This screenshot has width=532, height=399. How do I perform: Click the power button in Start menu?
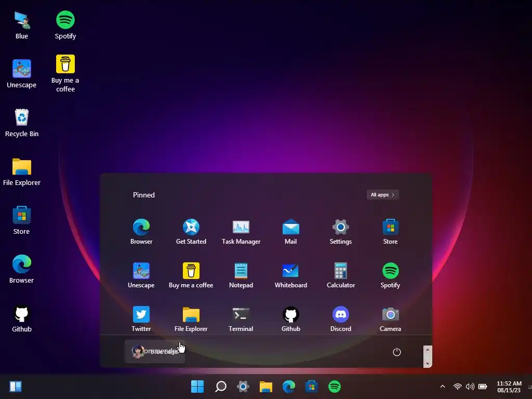tap(396, 352)
